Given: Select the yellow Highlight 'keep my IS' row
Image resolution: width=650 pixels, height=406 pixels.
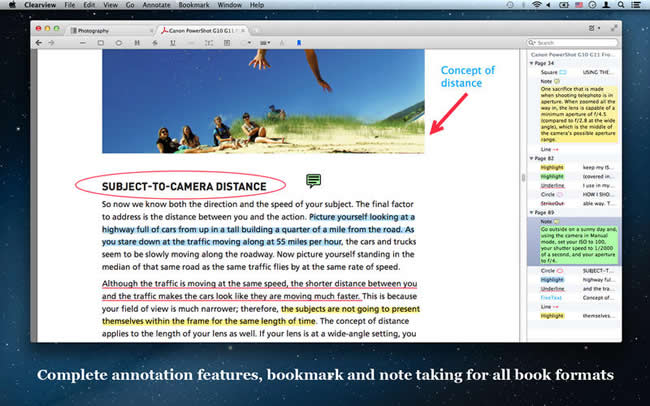Looking at the screenshot, I should coord(574,168).
